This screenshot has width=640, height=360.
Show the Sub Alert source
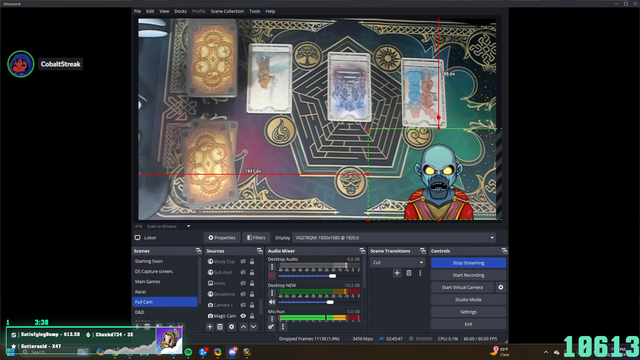point(243,272)
